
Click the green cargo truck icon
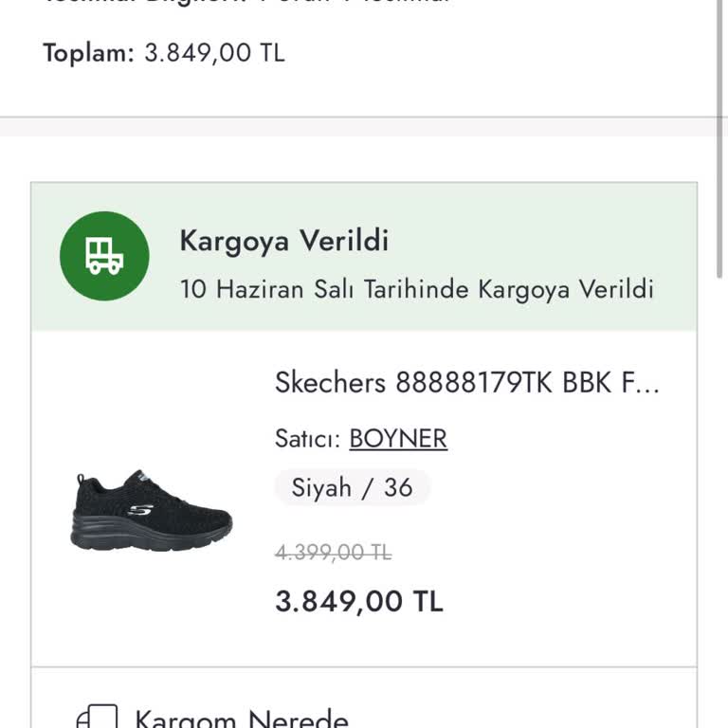tap(104, 256)
